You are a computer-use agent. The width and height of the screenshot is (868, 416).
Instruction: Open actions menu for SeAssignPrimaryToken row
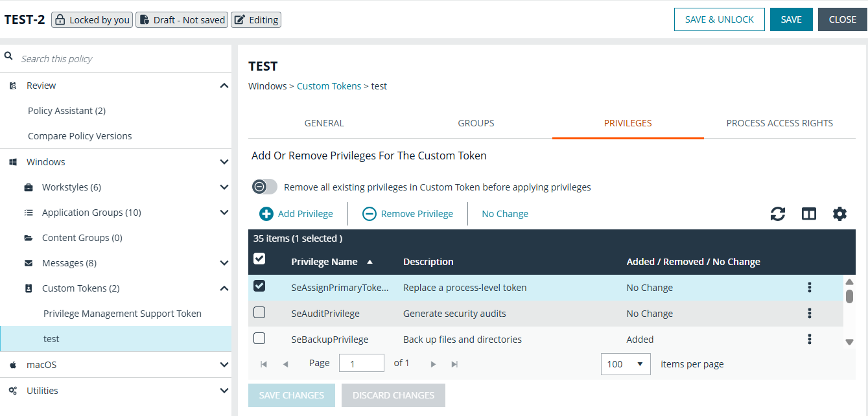click(809, 288)
